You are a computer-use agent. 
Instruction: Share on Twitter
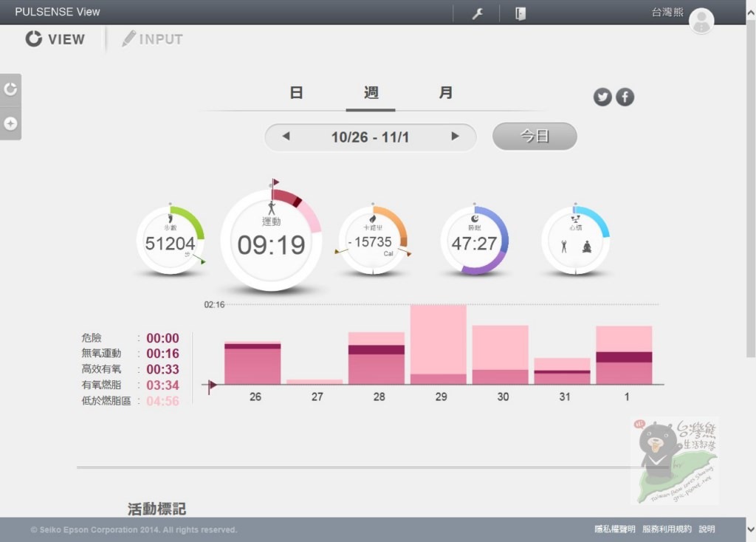pos(602,97)
